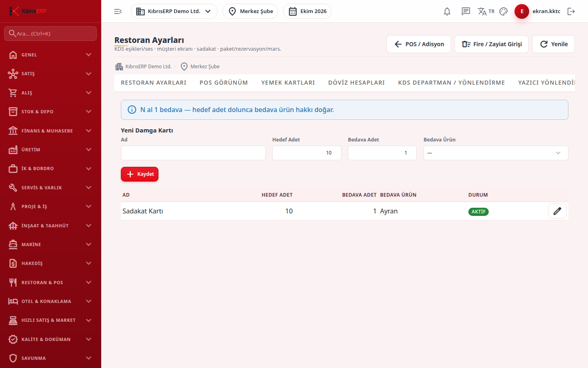The height and width of the screenshot is (368, 588).
Task: Edit the Sadakat Kartı row pencil icon
Action: click(557, 211)
